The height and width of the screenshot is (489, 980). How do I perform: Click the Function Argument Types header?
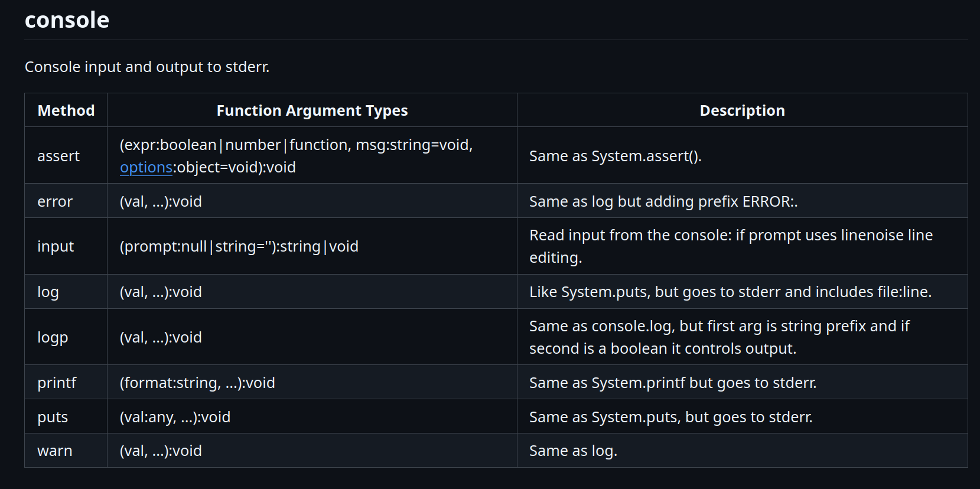[x=312, y=110]
